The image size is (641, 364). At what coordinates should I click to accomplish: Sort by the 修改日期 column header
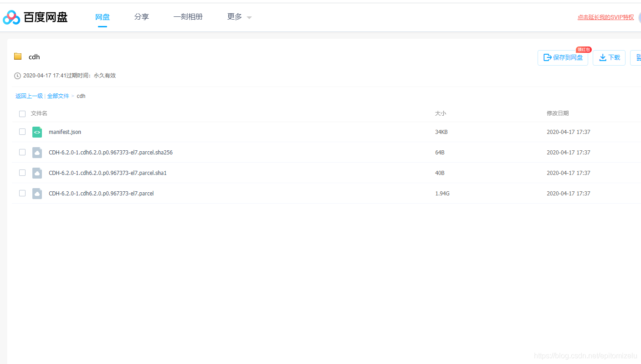558,113
